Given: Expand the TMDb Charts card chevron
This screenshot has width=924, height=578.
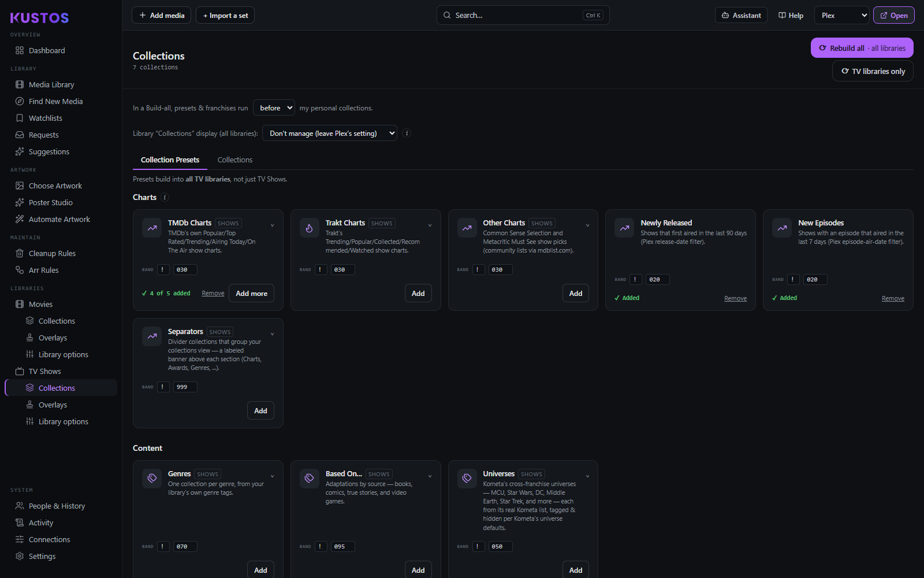Looking at the screenshot, I should 273,225.
